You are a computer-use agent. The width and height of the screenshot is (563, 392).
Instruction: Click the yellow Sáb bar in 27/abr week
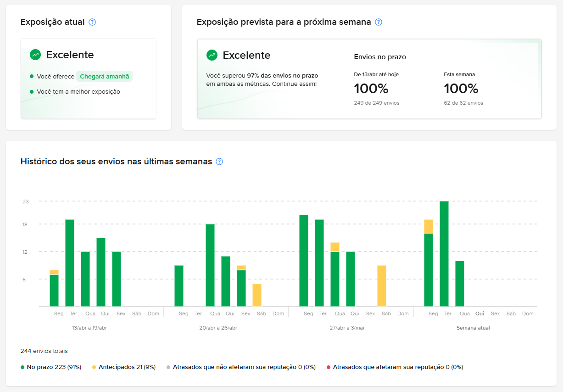pyautogui.click(x=382, y=286)
